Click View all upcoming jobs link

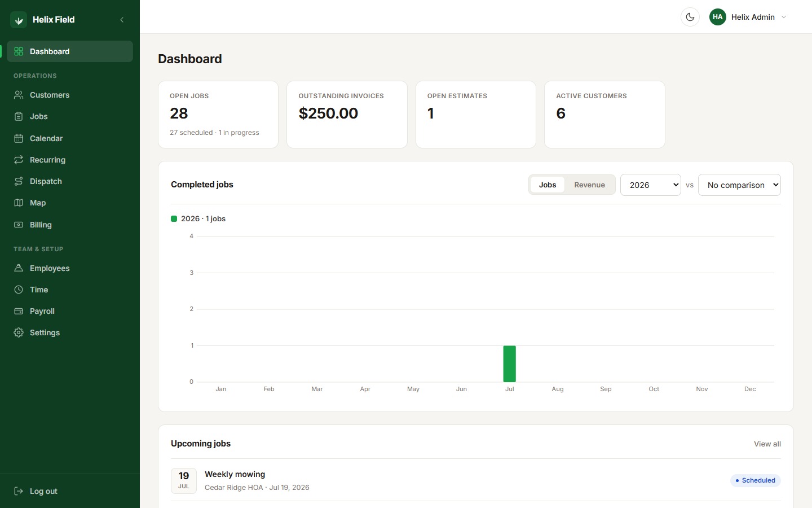tap(767, 444)
